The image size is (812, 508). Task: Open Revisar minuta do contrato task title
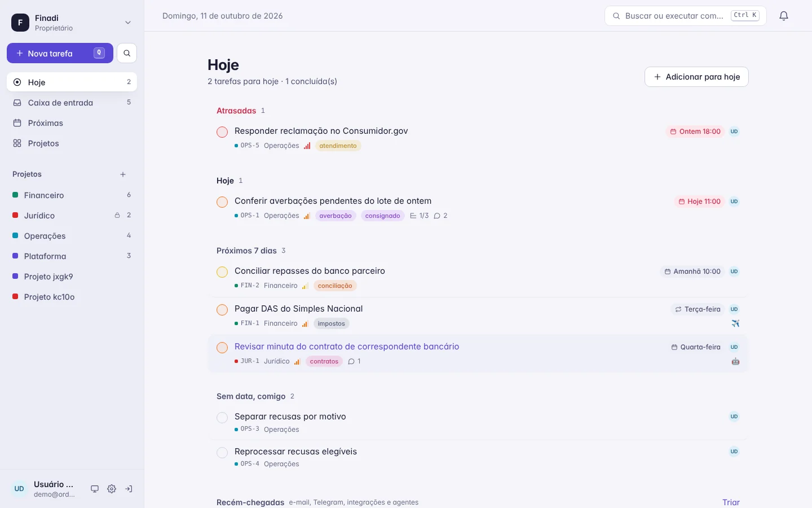click(x=347, y=347)
